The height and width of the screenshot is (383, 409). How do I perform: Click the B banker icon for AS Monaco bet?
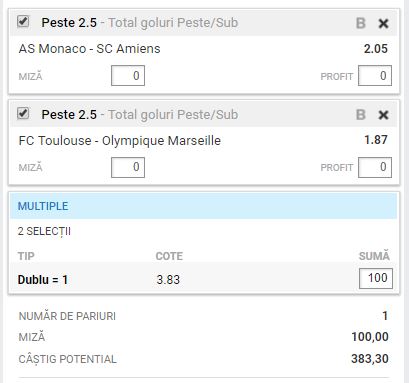coord(361,23)
